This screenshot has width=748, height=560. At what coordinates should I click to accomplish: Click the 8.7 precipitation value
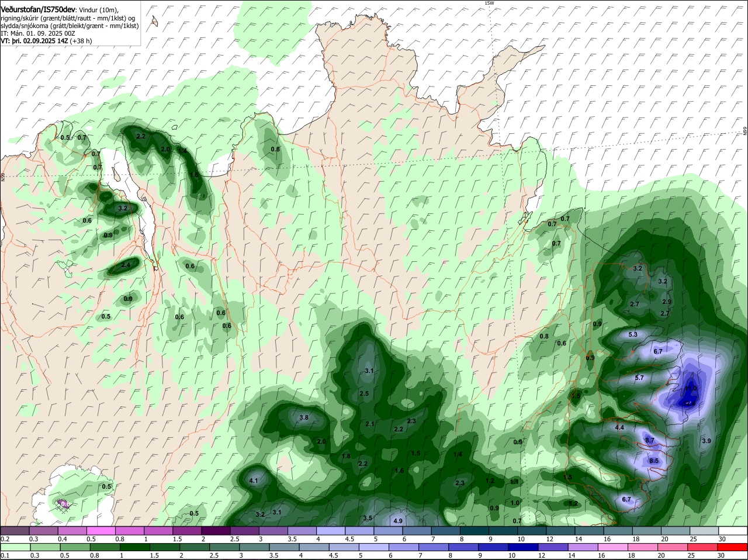(649, 440)
